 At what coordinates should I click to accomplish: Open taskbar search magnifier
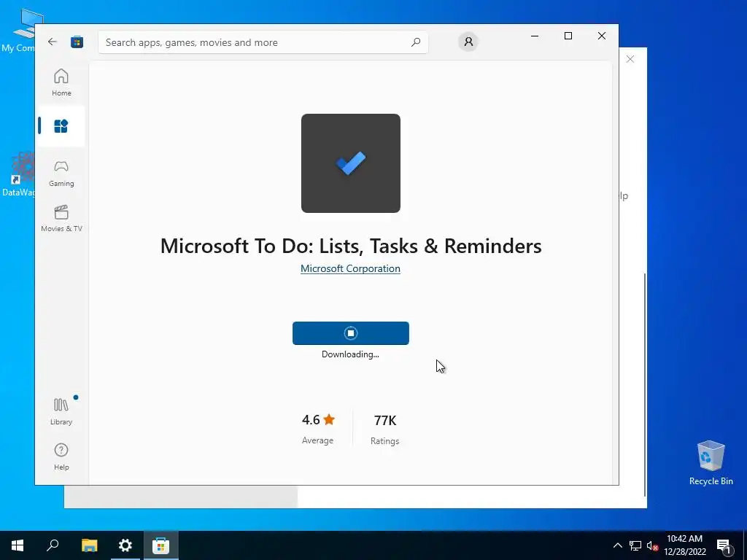53,545
